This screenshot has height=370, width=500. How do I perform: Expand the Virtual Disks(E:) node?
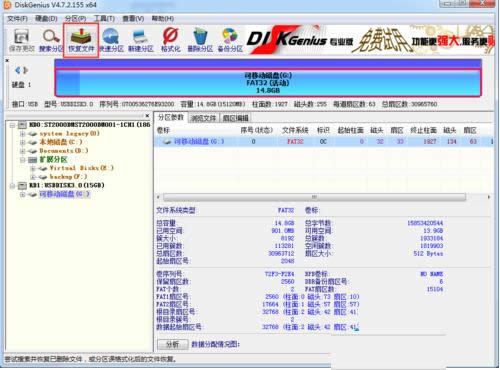click(32, 168)
